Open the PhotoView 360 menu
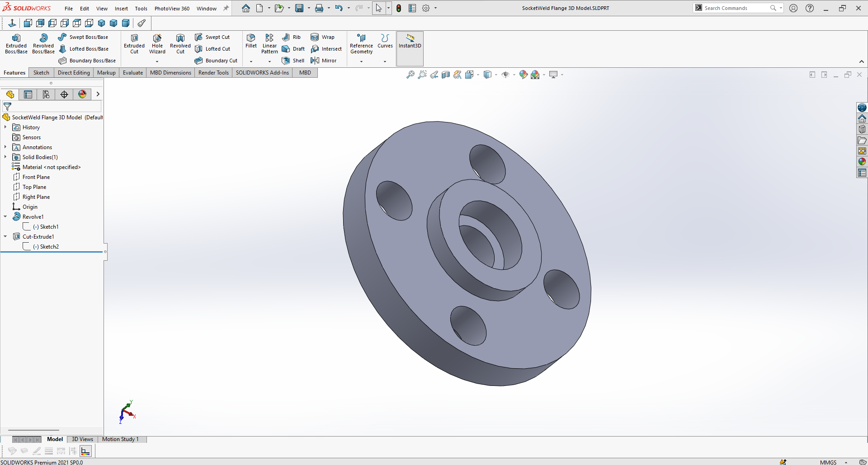868x465 pixels. pyautogui.click(x=172, y=9)
